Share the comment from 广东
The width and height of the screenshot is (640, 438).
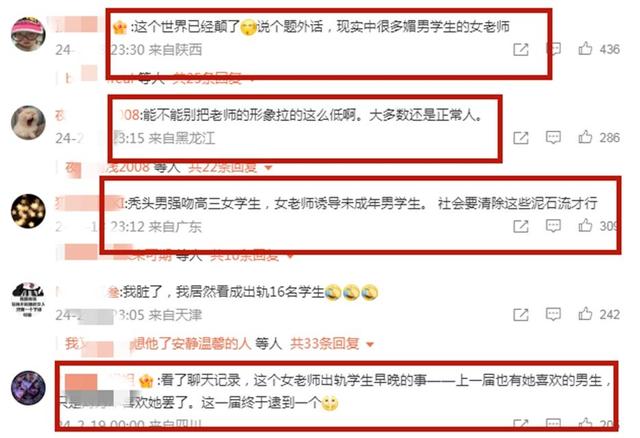click(521, 226)
